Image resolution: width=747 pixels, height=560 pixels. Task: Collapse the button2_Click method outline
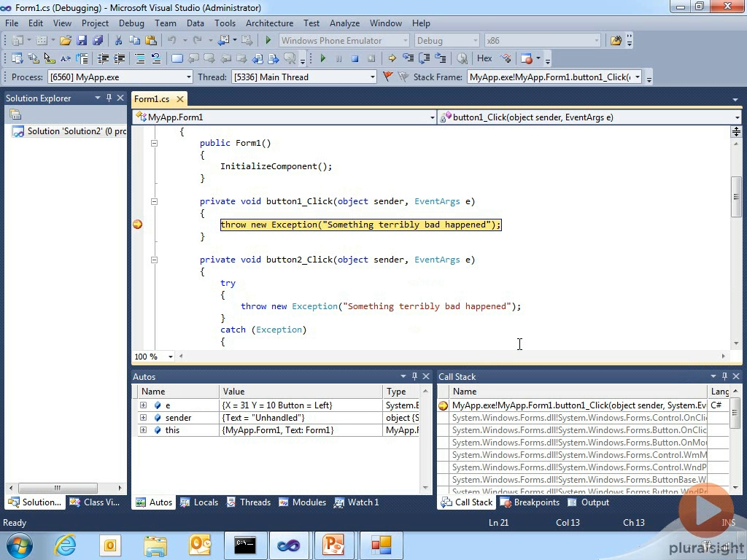[154, 260]
